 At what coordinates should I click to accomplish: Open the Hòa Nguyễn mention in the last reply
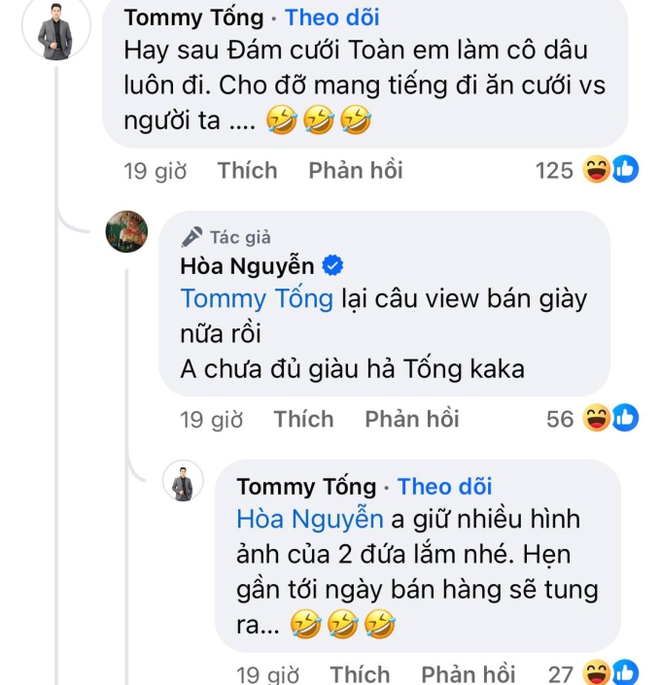tap(310, 519)
